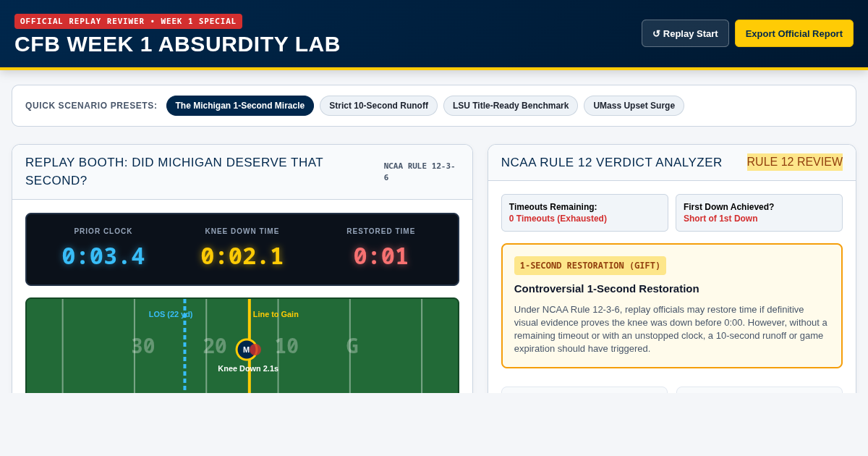Click the RULE 12 REVIEW badge
This screenshot has width=868, height=456.
pyautogui.click(x=794, y=162)
